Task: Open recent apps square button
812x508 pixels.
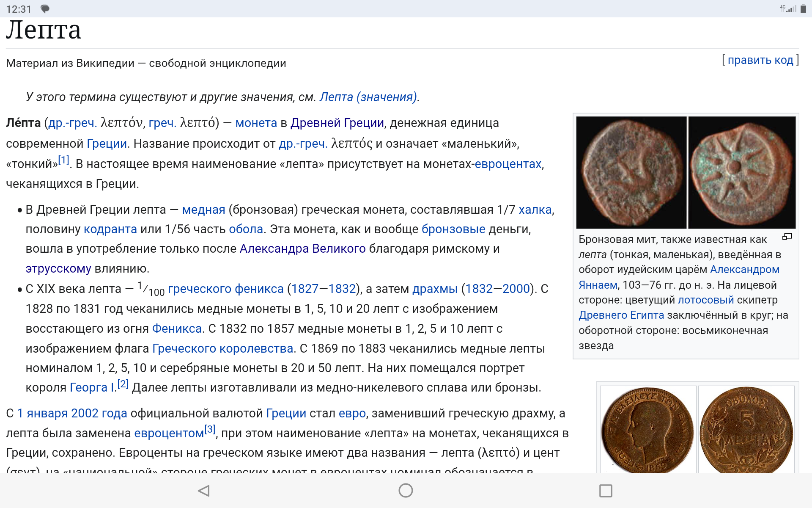Action: 606,491
